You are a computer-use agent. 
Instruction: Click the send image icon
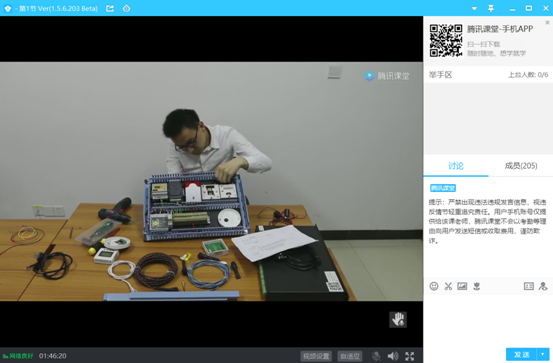pyautogui.click(x=462, y=286)
